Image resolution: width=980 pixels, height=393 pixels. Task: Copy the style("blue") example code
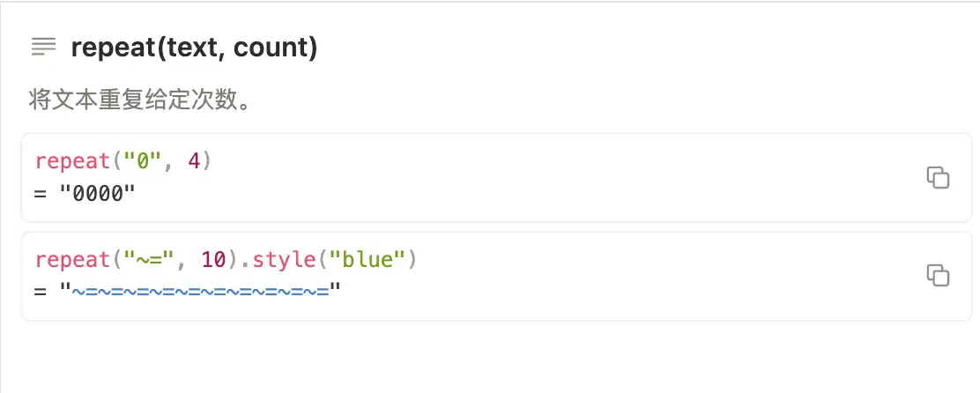937,275
